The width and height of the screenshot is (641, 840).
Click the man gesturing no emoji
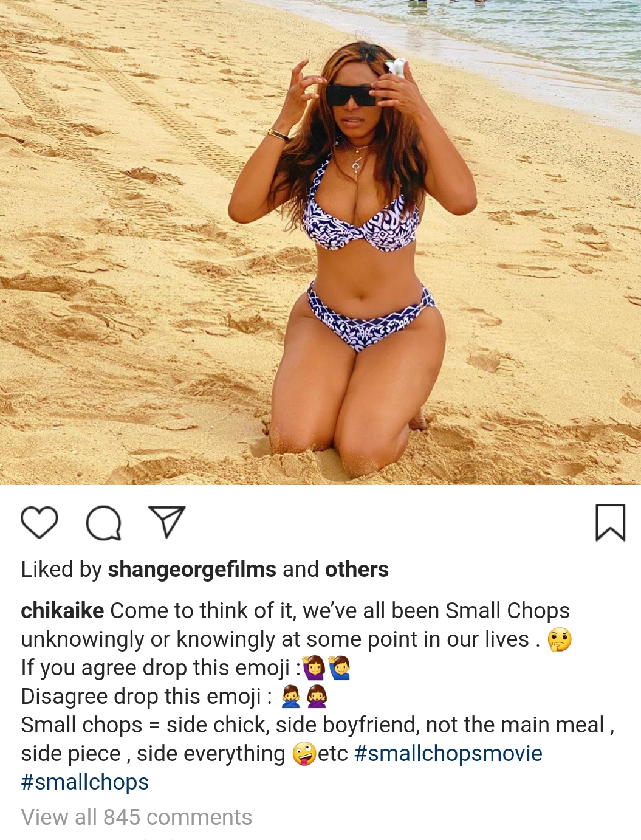tap(291, 697)
